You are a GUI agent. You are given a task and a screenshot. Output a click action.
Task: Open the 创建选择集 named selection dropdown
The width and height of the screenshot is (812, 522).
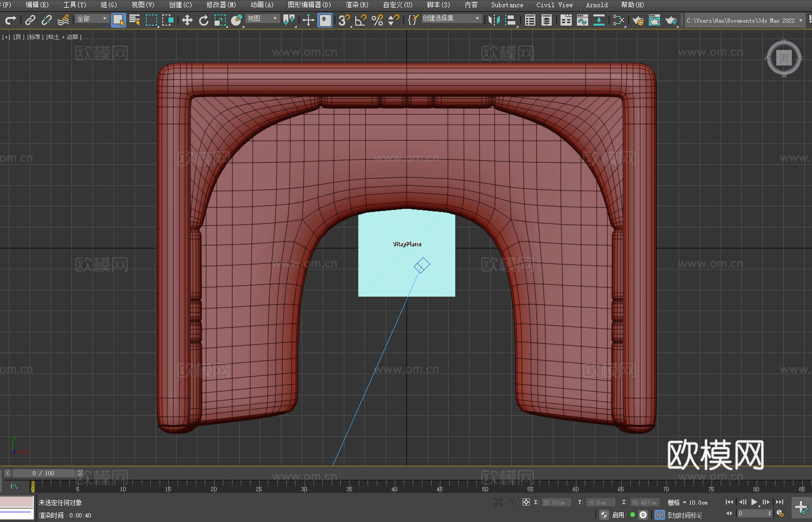click(x=452, y=18)
